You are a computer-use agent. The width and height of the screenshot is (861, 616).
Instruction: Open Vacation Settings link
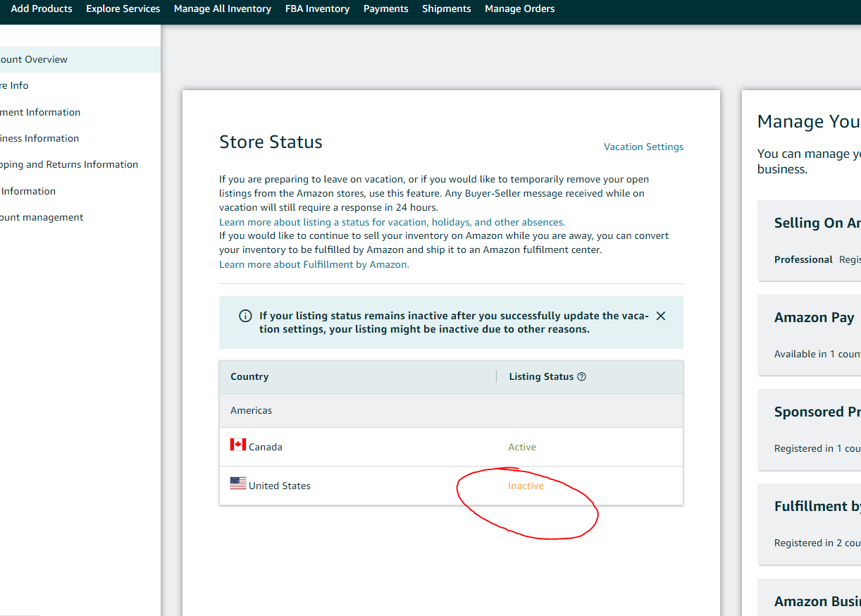(x=644, y=147)
